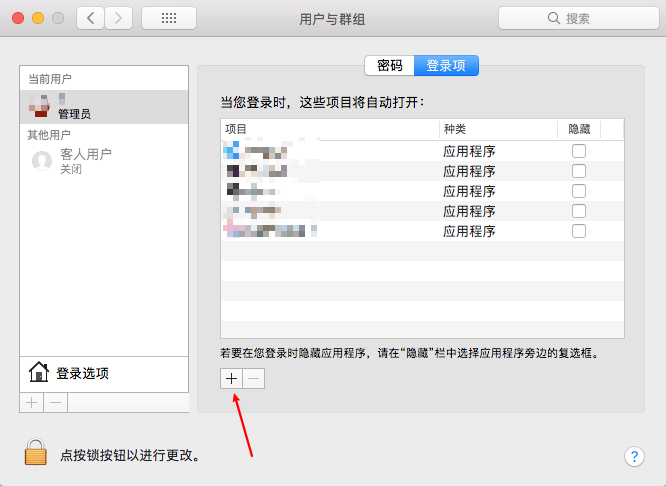This screenshot has height=486, width=666.
Task: Click the house icon for 登录选项
Action: (39, 373)
